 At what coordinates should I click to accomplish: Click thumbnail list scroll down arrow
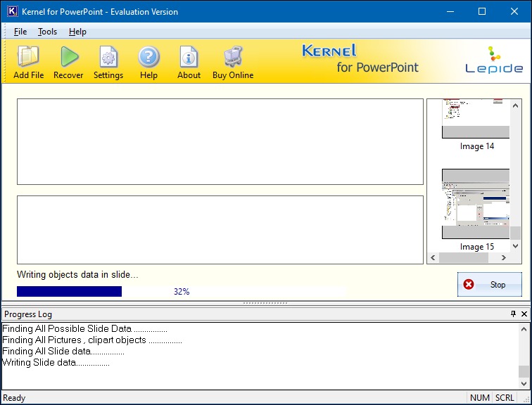tap(515, 246)
